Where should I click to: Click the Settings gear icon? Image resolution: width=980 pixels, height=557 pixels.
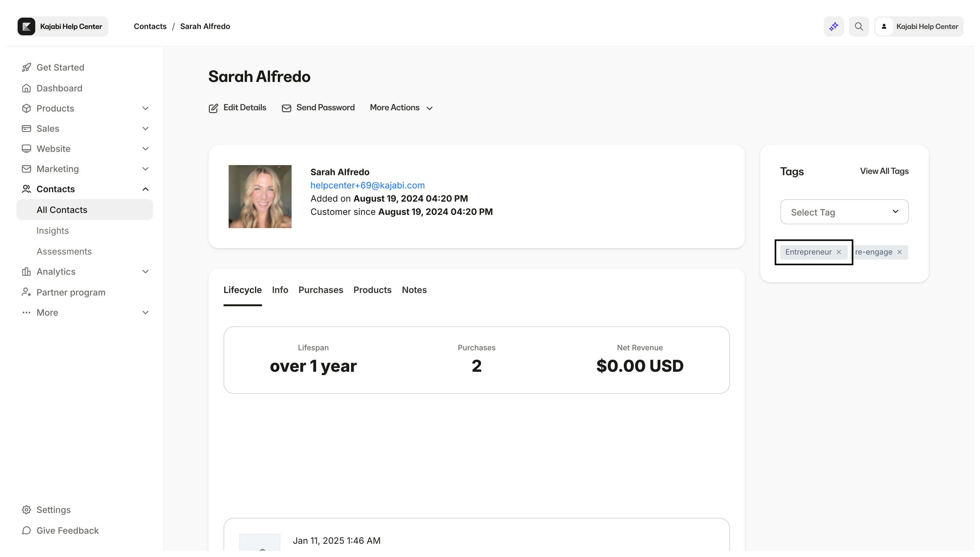click(26, 509)
